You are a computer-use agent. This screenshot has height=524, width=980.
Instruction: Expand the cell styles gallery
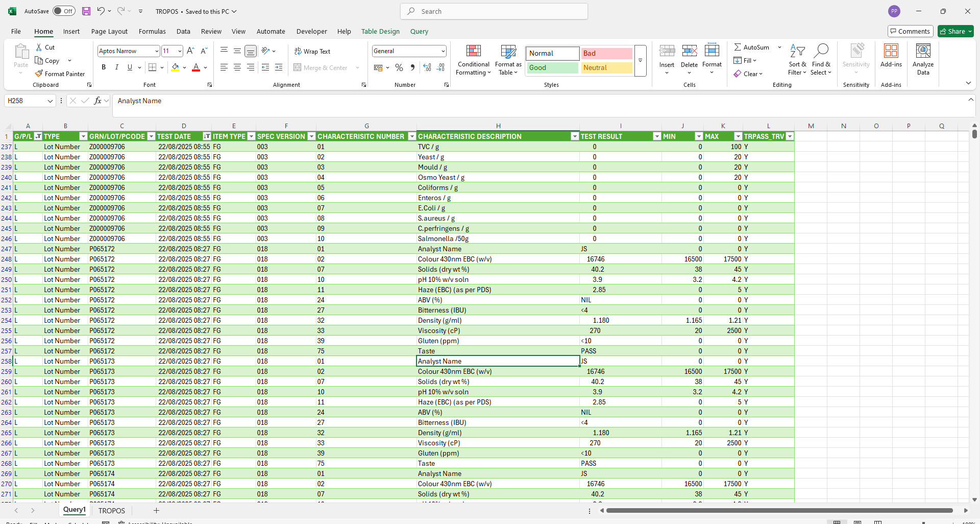(640, 61)
